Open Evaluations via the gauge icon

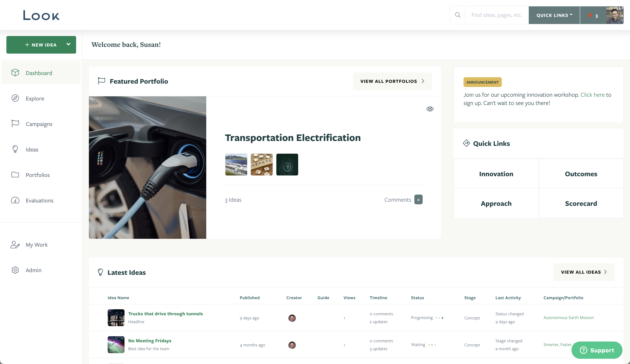point(15,200)
